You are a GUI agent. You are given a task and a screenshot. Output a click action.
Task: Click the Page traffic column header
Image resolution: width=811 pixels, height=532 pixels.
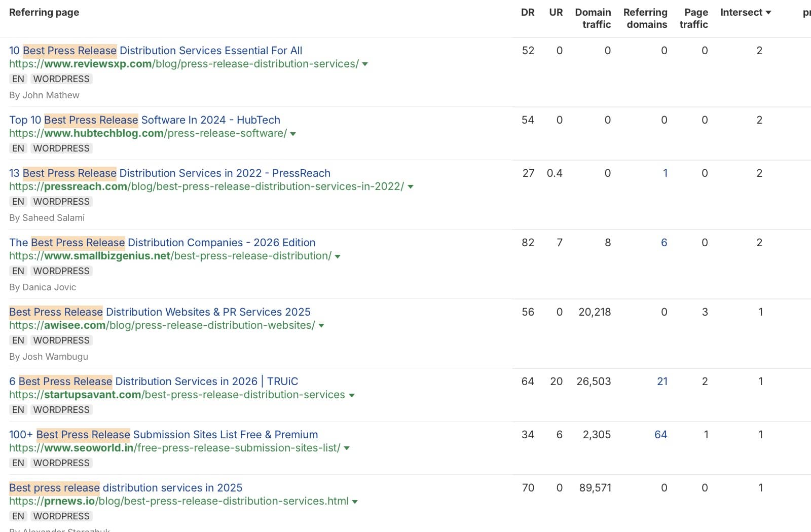coord(694,18)
